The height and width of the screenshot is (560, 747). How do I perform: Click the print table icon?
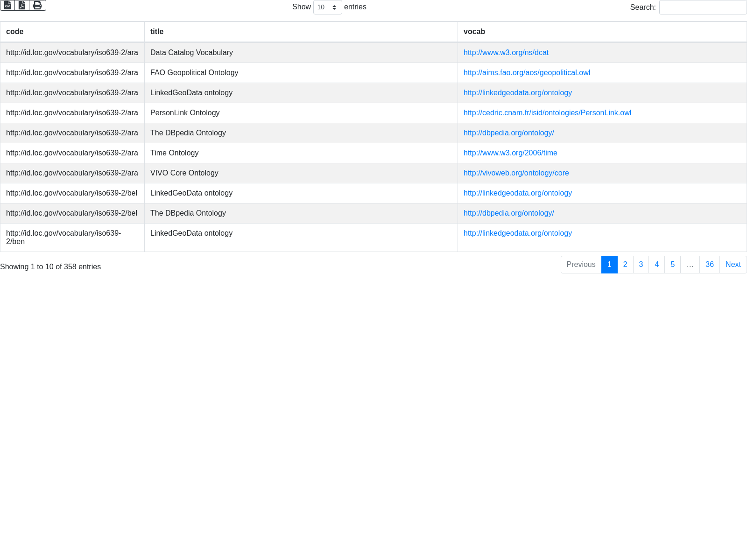click(37, 5)
